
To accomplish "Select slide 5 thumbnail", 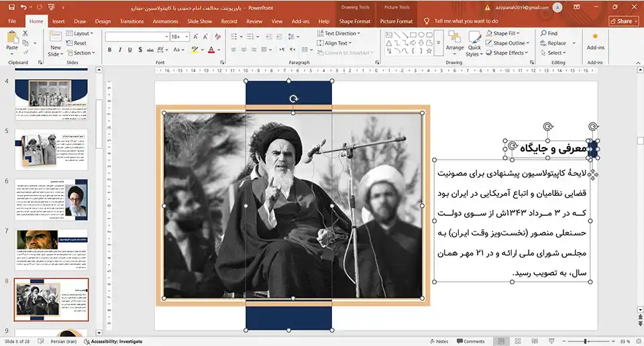I will pyautogui.click(x=52, y=150).
